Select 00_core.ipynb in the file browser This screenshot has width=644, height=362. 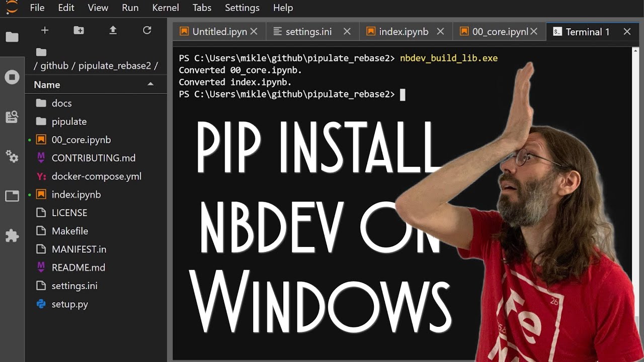click(x=96, y=140)
